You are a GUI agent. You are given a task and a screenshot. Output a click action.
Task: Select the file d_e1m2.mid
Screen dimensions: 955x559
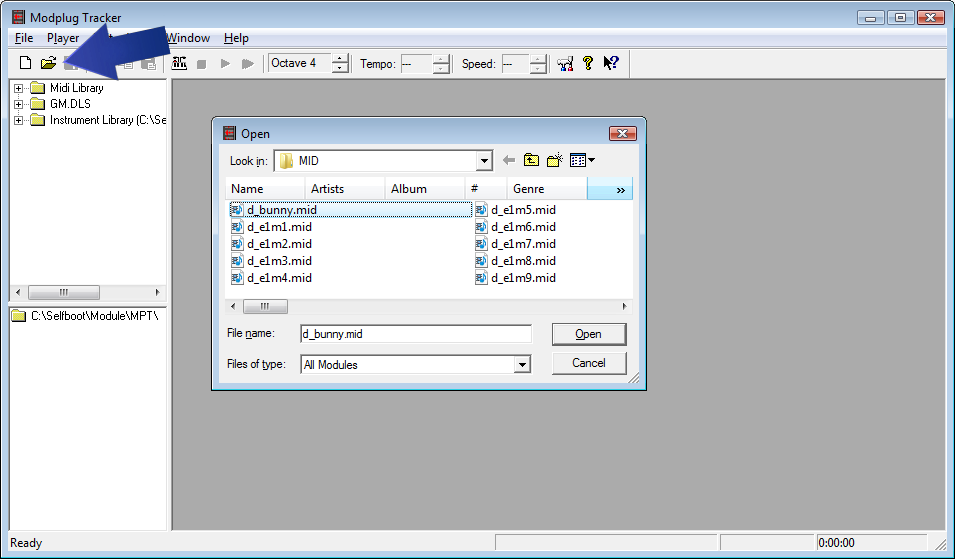[x=271, y=244]
